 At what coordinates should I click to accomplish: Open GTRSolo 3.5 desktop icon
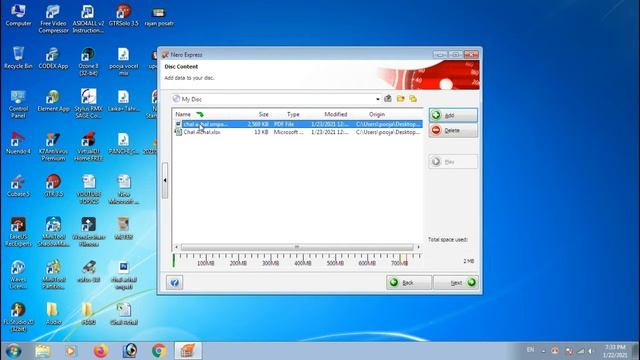123,15
